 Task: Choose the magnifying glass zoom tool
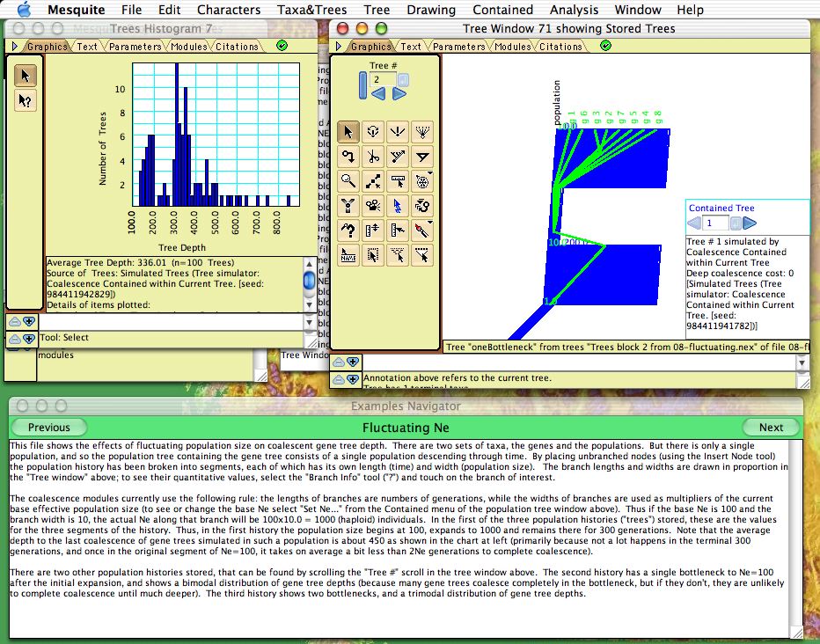tap(349, 181)
